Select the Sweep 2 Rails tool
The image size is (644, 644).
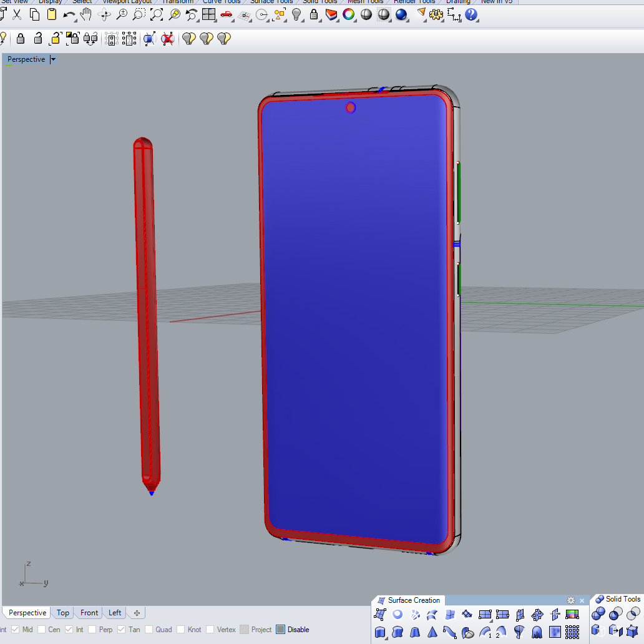tap(502, 632)
